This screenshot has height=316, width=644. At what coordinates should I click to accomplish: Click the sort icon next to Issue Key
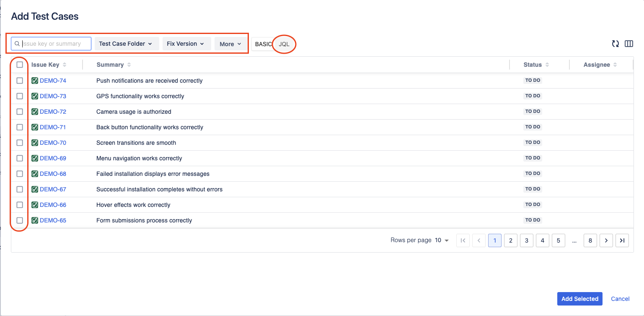(x=65, y=65)
